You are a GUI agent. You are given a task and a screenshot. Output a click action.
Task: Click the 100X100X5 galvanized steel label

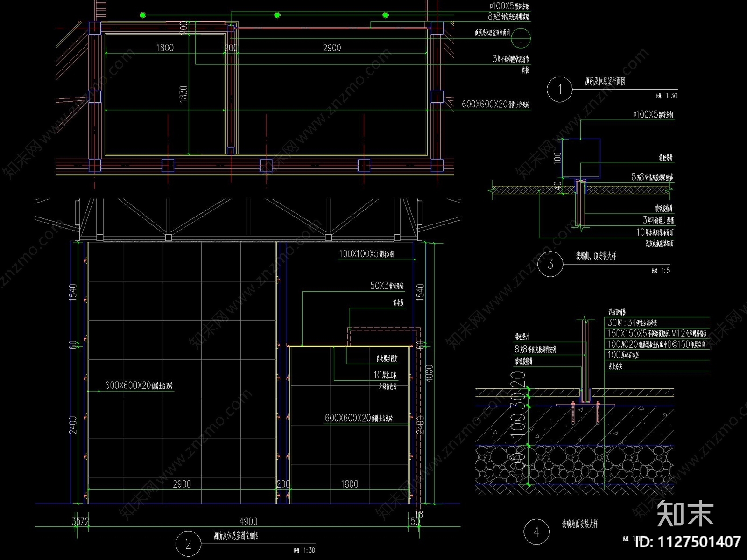tap(366, 254)
